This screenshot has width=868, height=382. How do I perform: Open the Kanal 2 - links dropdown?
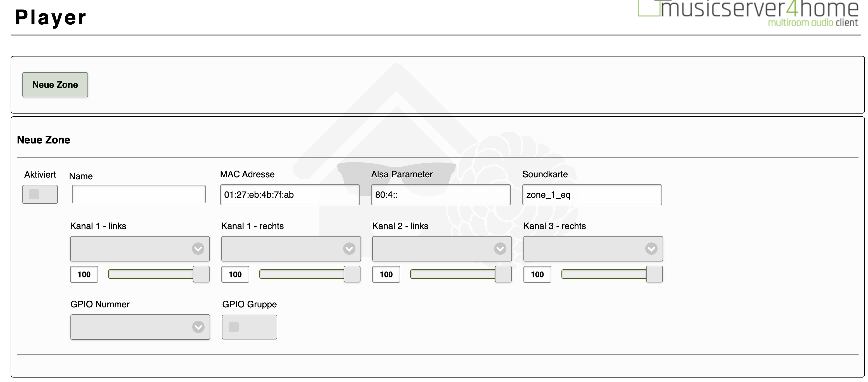442,249
